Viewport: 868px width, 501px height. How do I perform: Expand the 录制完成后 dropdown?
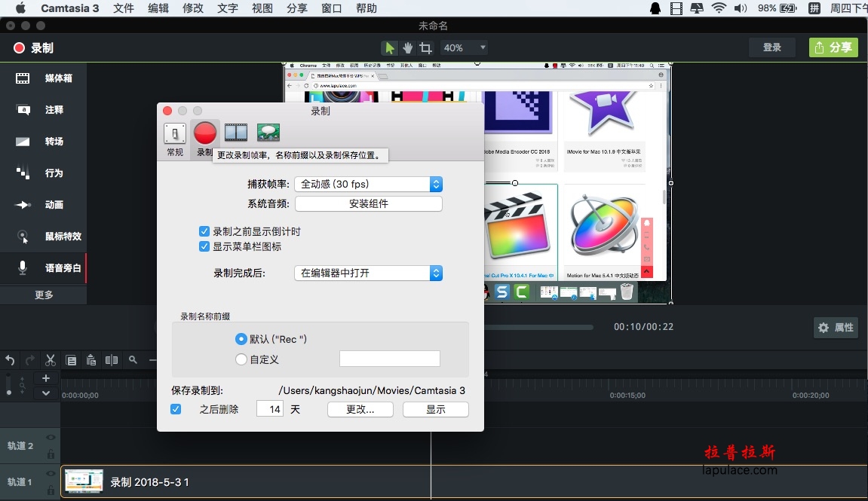[x=368, y=273]
